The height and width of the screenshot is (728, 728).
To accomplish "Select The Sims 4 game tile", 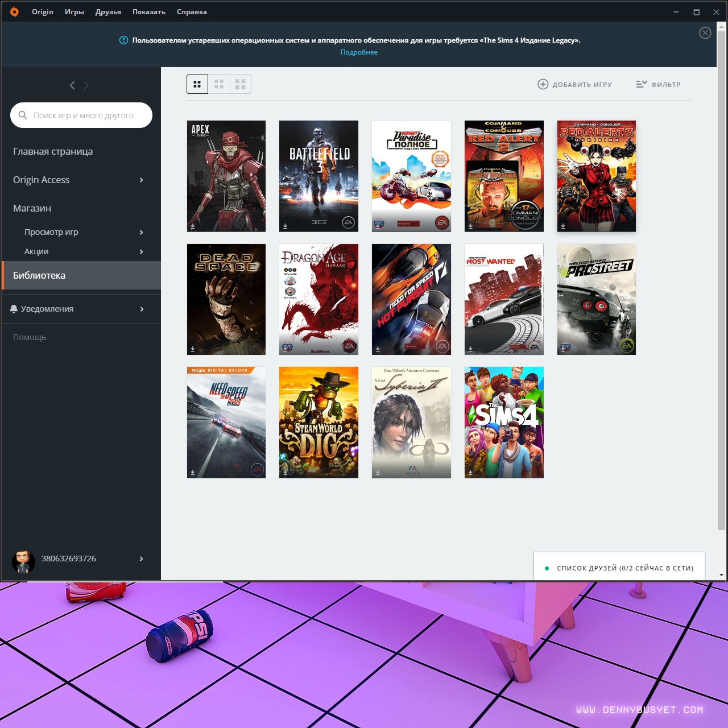I will (x=504, y=423).
